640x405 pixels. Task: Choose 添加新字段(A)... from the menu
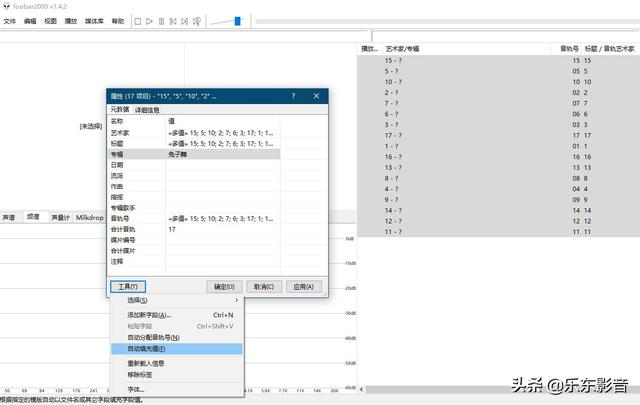click(x=177, y=315)
